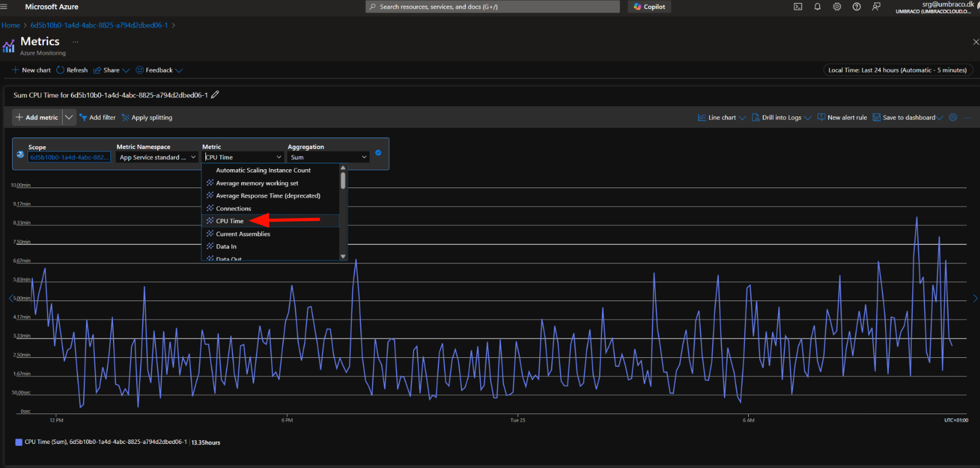
Task: Choose Connections from the metric list
Action: pos(234,209)
